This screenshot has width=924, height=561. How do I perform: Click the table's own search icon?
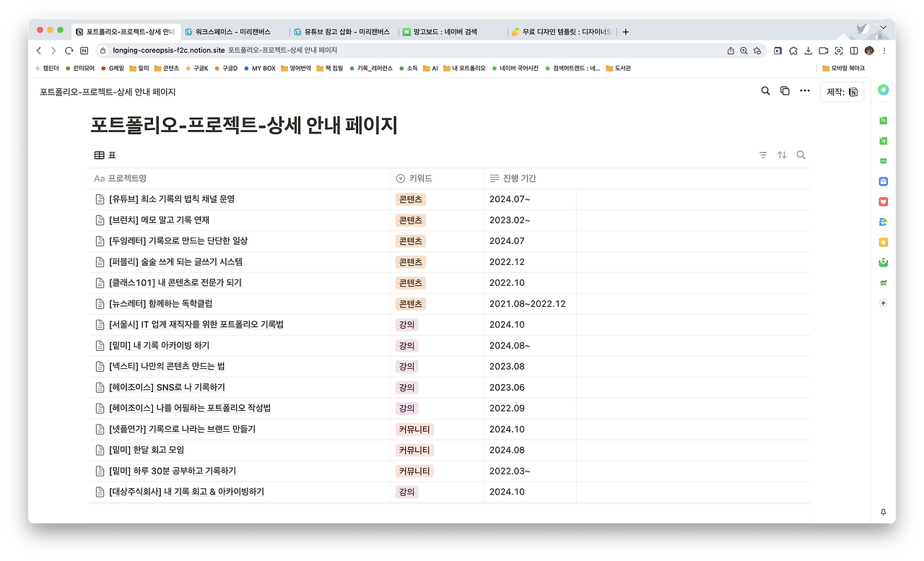pos(801,155)
